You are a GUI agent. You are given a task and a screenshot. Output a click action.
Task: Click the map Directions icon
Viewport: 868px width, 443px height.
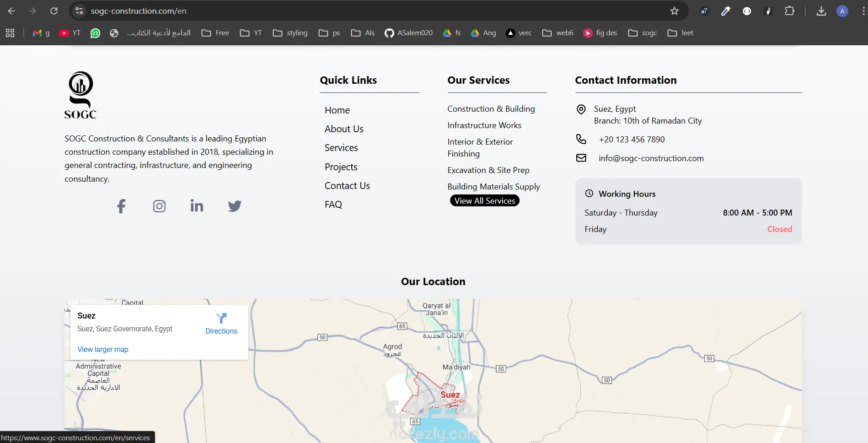coord(221,318)
